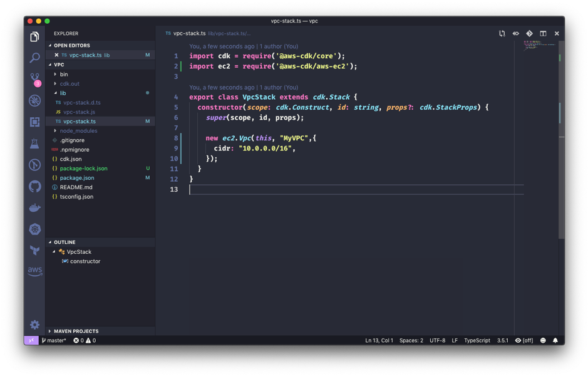588x376 pixels.
Task: Split the editor to the right
Action: coord(543,33)
